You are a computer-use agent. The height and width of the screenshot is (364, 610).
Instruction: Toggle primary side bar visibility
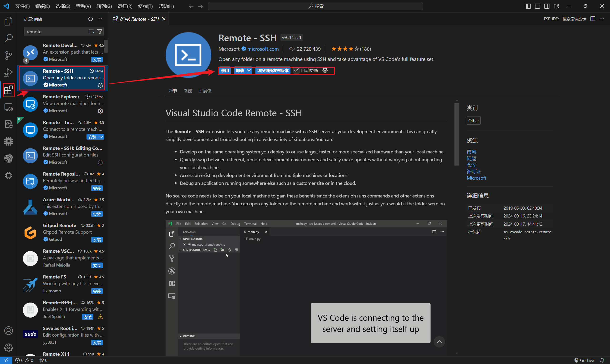tap(528, 6)
